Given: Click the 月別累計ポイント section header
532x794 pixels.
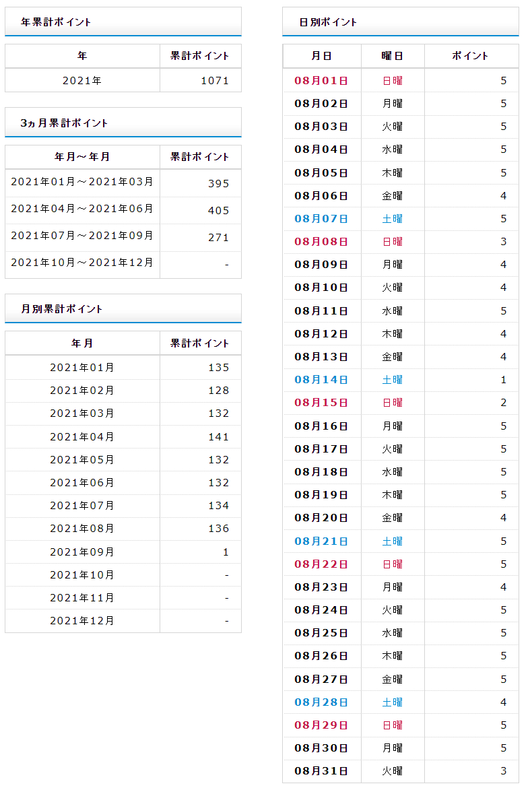Looking at the screenshot, I should 123,308.
